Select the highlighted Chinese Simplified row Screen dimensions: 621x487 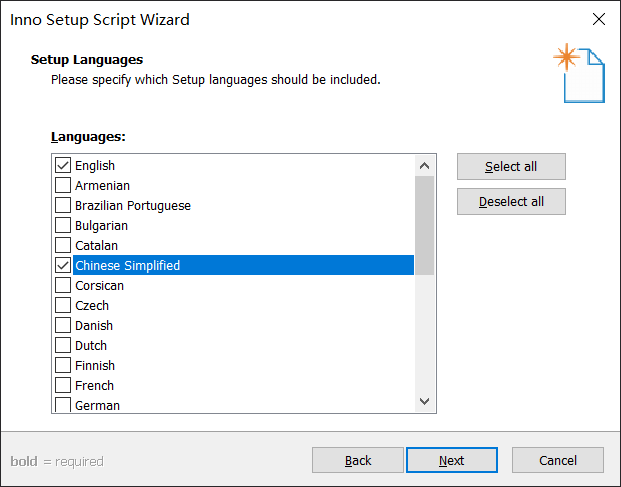(244, 265)
